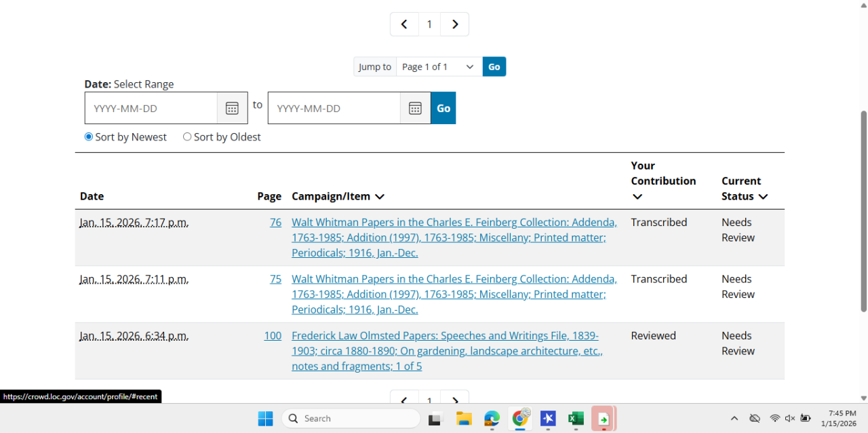The width and height of the screenshot is (868, 433).
Task: Open Walt Whitman Papers link for 7:11 p.m. row
Action: click(454, 295)
